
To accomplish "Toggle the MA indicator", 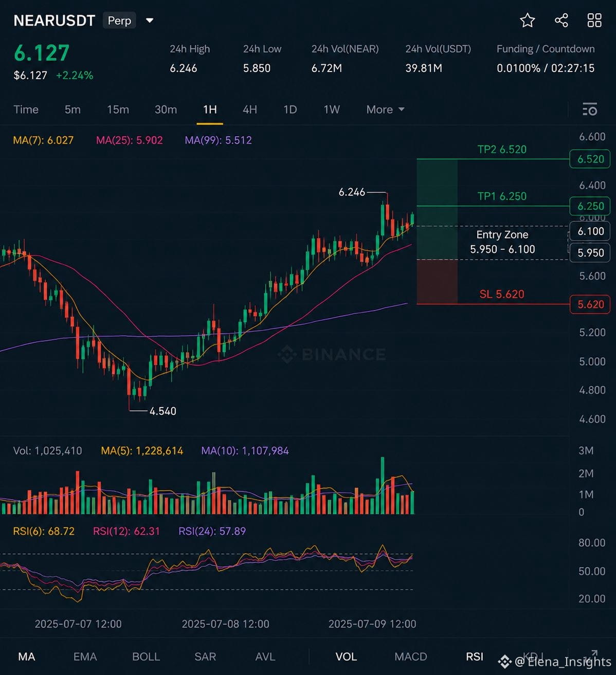I will coord(27,656).
